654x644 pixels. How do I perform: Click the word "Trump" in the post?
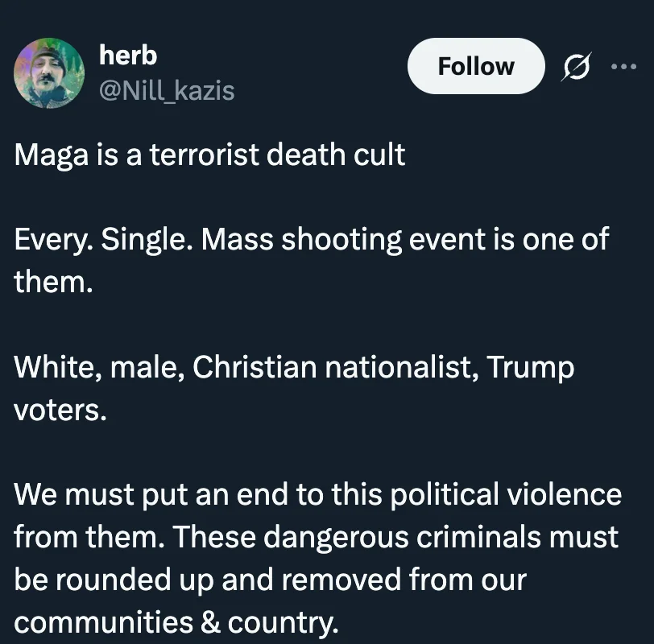coord(532,367)
